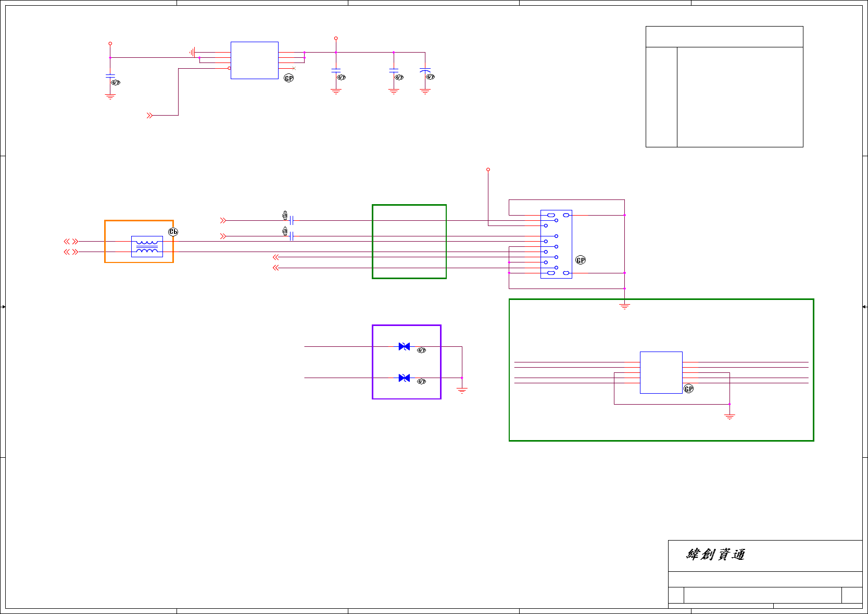Click the GP marker under the top blue IC
This screenshot has width=868, height=614.
pos(289,78)
